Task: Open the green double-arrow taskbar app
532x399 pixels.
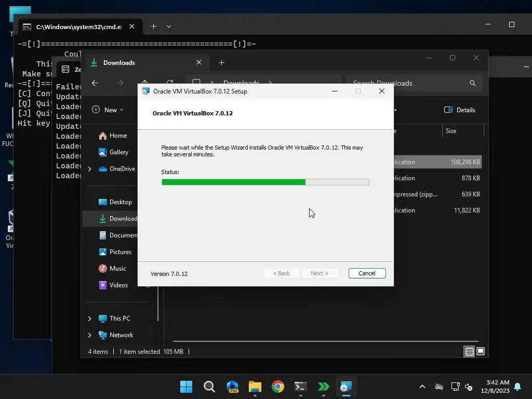Action: coord(323,387)
